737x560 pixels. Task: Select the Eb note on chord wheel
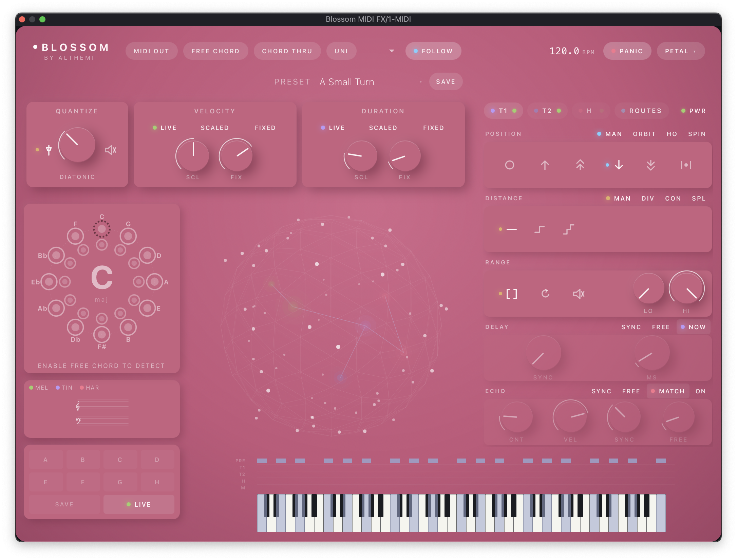[49, 282]
